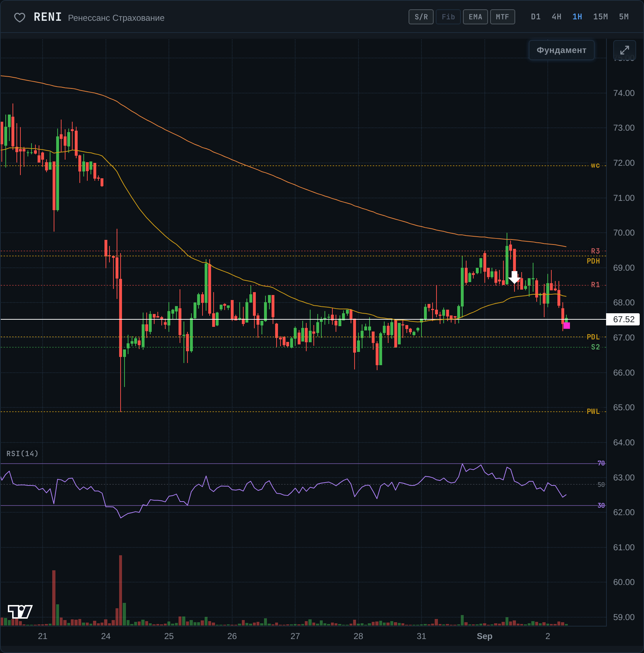Click the PDH level label
644x653 pixels.
pos(593,261)
